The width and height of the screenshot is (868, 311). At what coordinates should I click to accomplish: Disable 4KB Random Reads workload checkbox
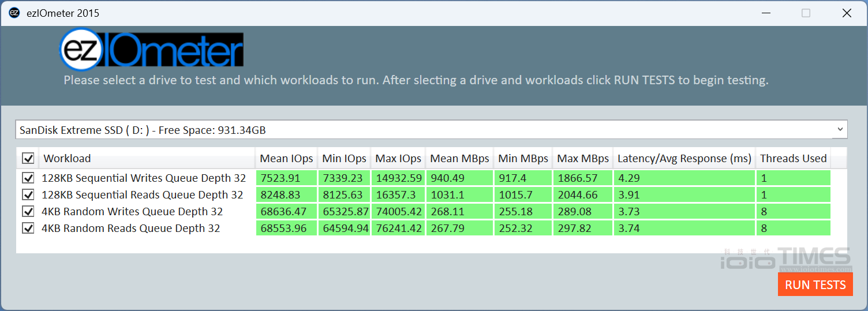coord(27,228)
